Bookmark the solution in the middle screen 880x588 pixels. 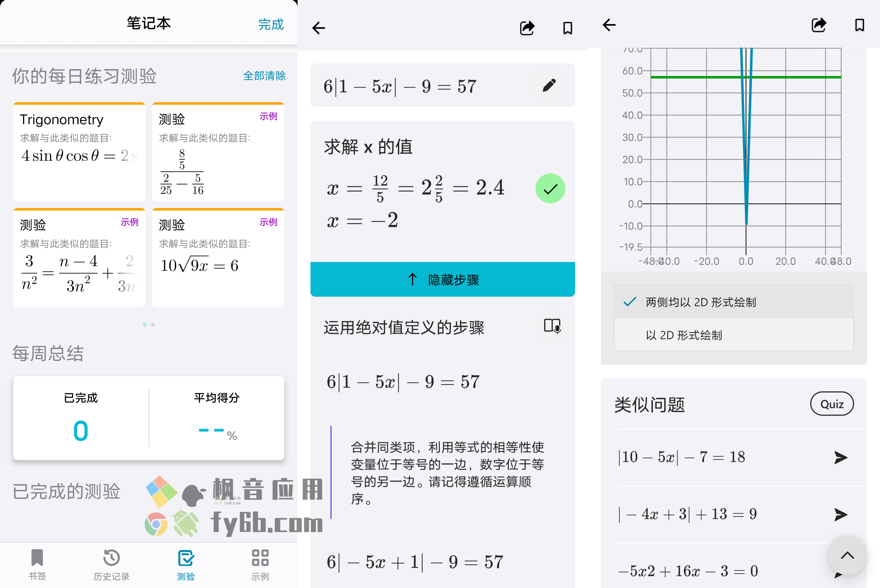pyautogui.click(x=568, y=28)
